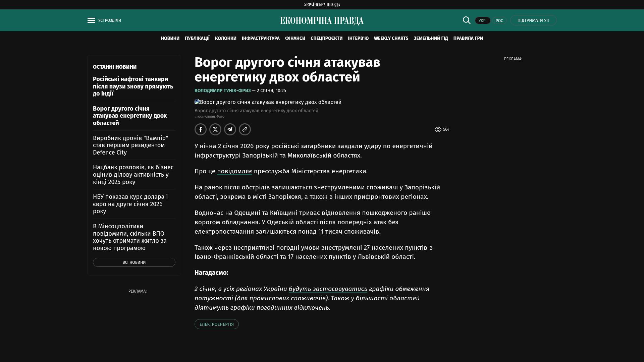
Task: Select the Електроенергія tag
Action: pyautogui.click(x=217, y=324)
